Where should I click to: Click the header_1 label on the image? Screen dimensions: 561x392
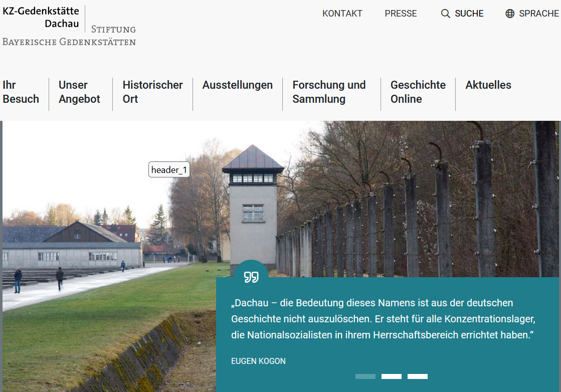(169, 170)
